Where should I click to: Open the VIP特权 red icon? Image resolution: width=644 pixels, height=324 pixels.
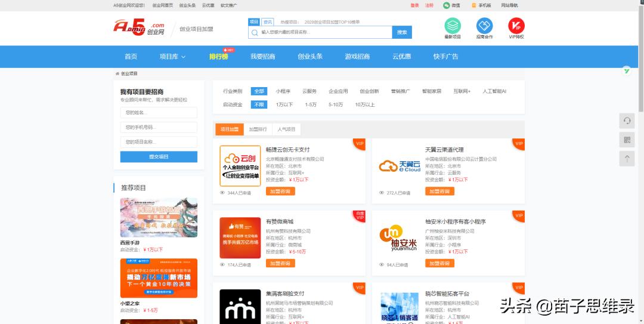[x=516, y=26]
